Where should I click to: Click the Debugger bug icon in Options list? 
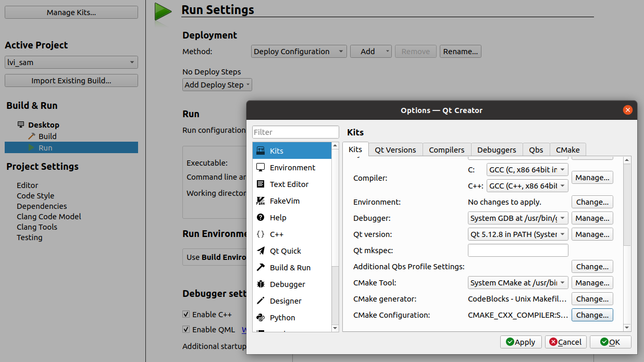click(x=261, y=284)
